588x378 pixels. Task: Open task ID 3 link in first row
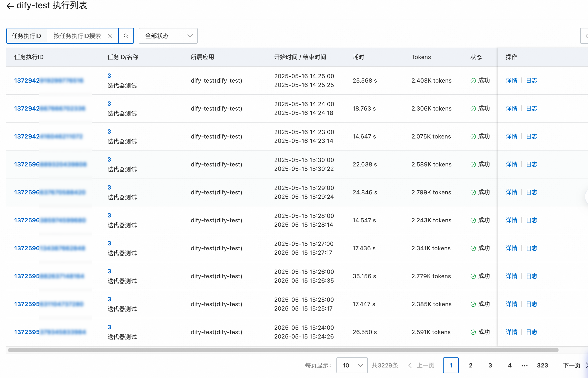pyautogui.click(x=109, y=76)
